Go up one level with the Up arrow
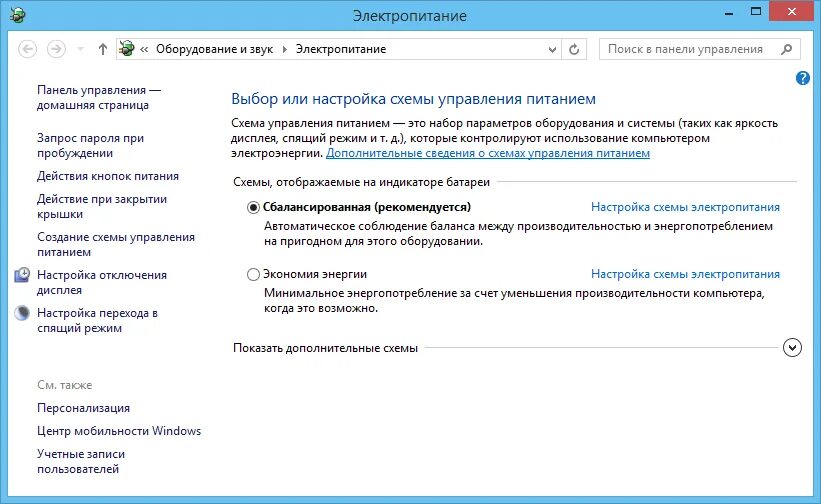Image resolution: width=821 pixels, height=504 pixels. point(103,49)
